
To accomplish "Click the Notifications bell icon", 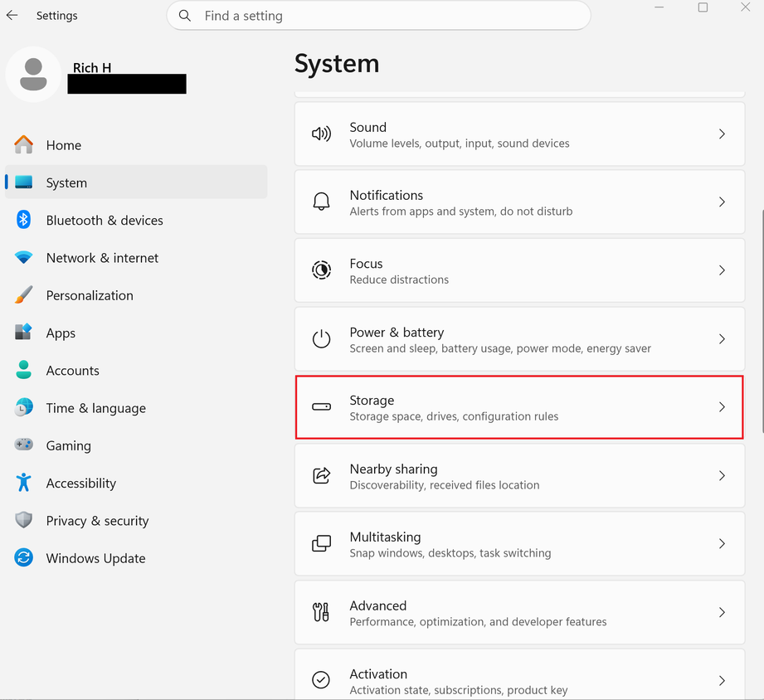I will 321,202.
